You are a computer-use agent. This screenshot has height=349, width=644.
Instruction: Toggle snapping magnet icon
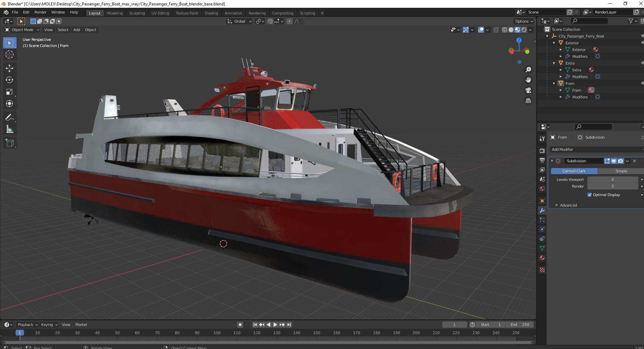click(270, 21)
